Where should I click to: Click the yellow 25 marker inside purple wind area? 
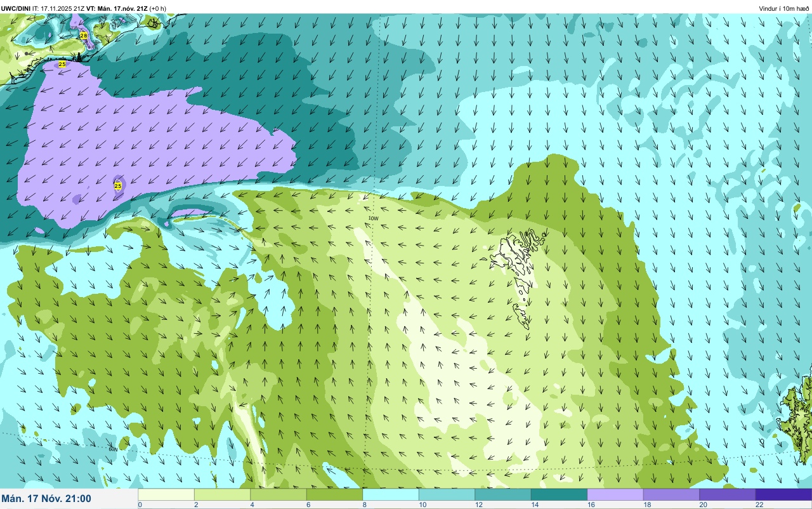[x=117, y=186]
